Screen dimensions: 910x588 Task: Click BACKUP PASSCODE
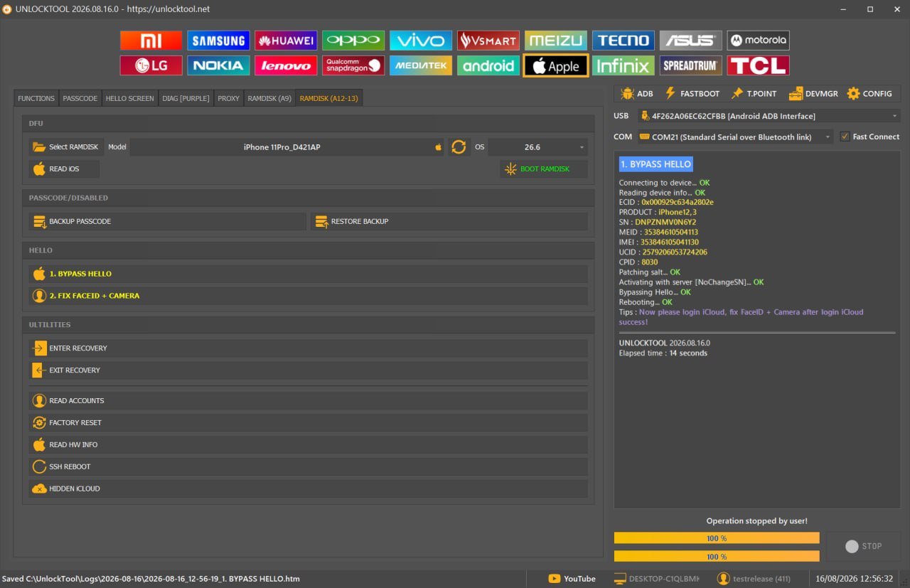click(x=167, y=221)
